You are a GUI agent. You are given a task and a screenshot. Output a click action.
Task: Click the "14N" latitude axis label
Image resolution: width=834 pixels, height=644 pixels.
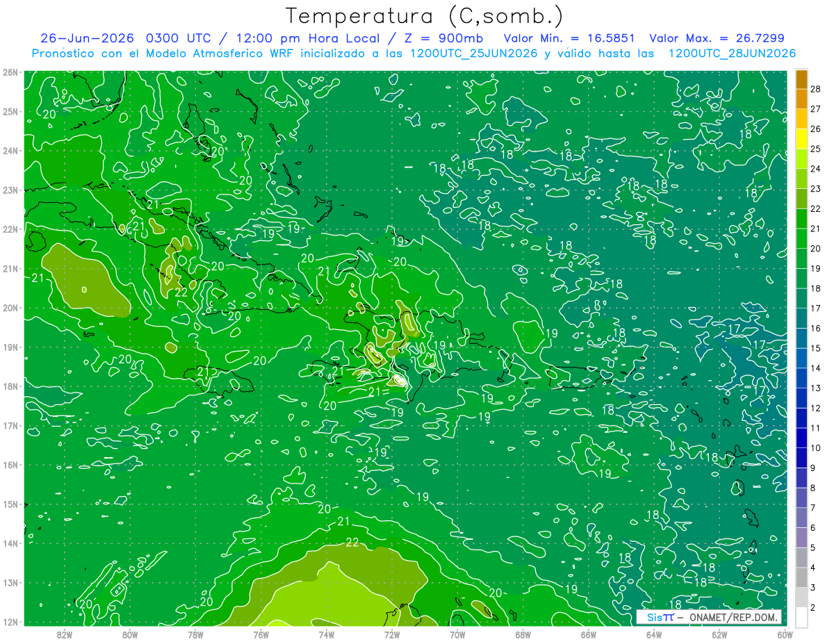[10, 543]
